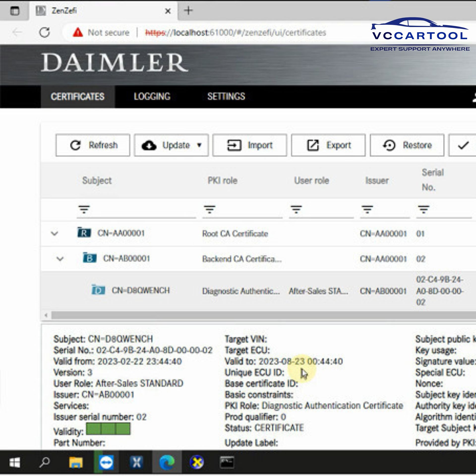This screenshot has height=476, width=476.
Task: Click the B backend certificate icon
Action: [x=89, y=258]
